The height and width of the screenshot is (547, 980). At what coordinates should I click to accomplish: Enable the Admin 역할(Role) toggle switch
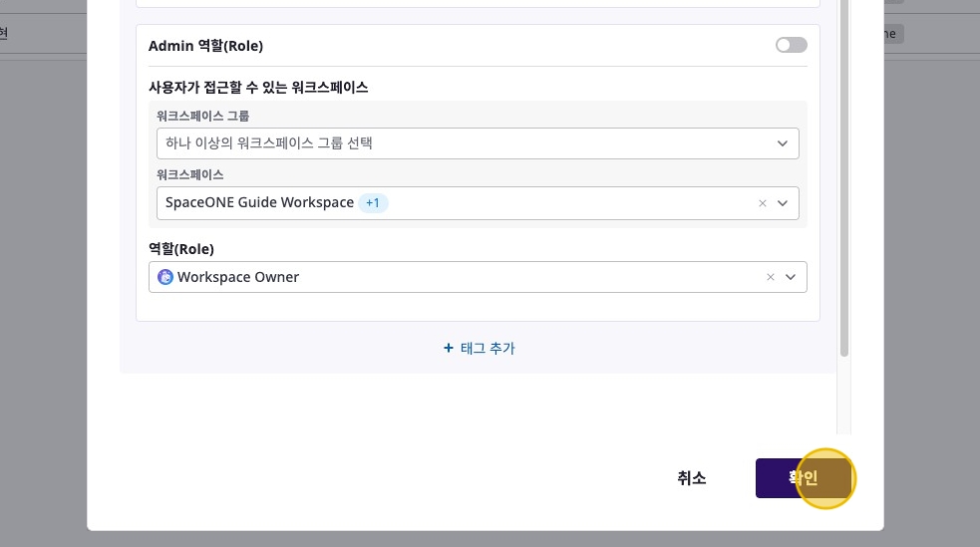click(x=791, y=45)
